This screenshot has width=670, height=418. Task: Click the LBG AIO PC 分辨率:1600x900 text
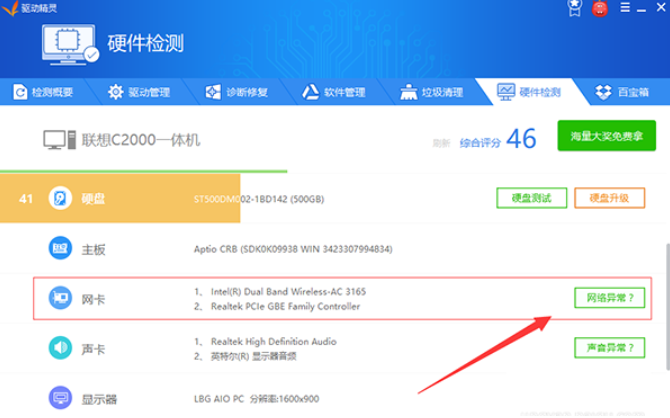(256, 399)
